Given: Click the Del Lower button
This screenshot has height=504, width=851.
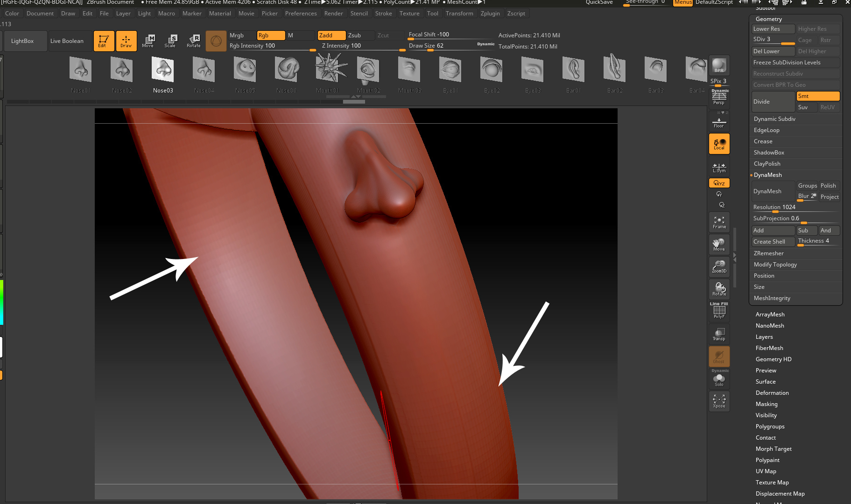Looking at the screenshot, I should point(773,51).
